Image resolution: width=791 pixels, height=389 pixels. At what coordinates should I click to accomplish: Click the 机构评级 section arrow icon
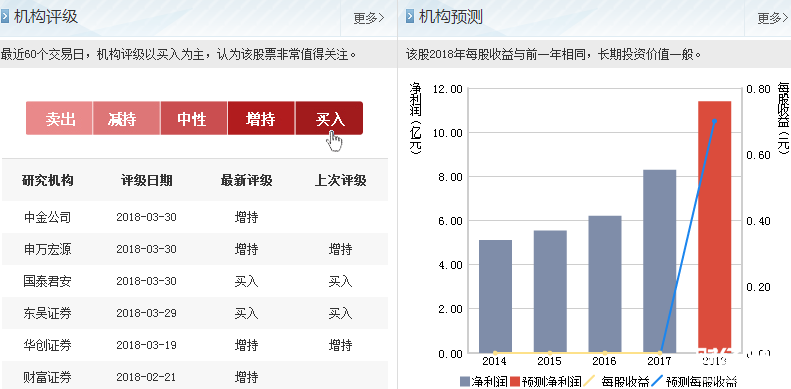click(5, 17)
